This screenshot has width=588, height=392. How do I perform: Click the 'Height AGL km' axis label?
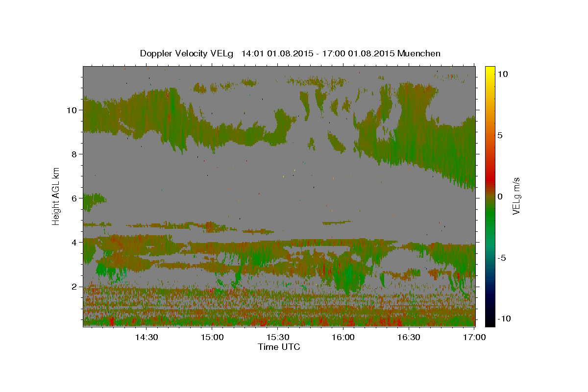point(56,196)
